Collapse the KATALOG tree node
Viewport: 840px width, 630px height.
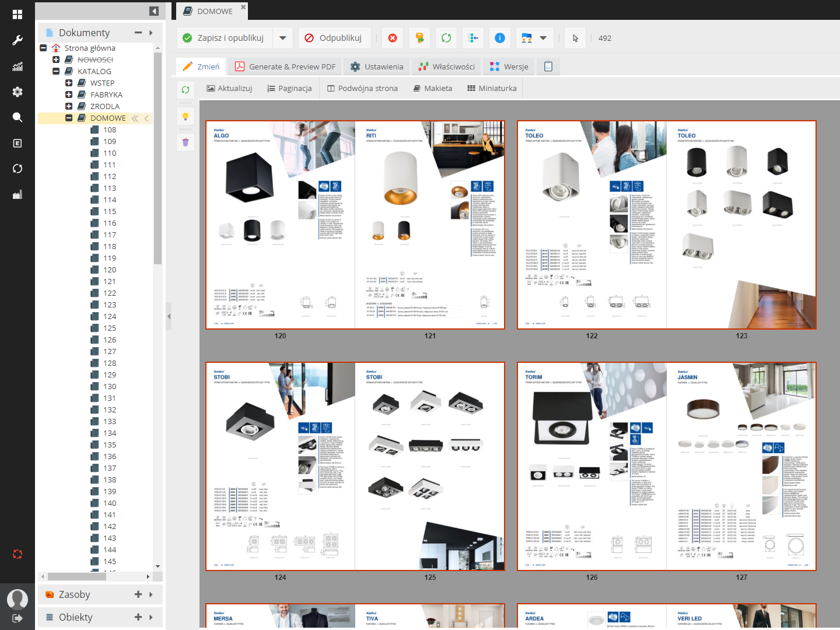(x=56, y=71)
